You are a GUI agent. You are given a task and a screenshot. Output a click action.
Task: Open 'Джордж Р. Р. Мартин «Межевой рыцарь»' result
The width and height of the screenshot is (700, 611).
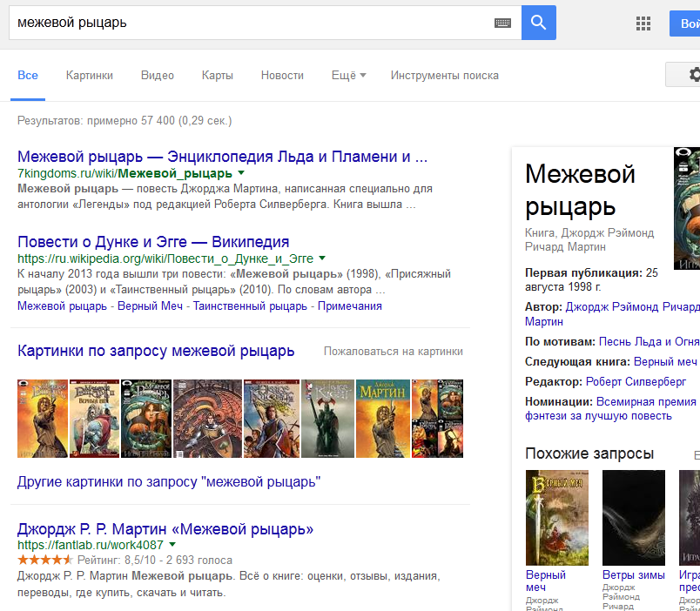[x=165, y=529]
